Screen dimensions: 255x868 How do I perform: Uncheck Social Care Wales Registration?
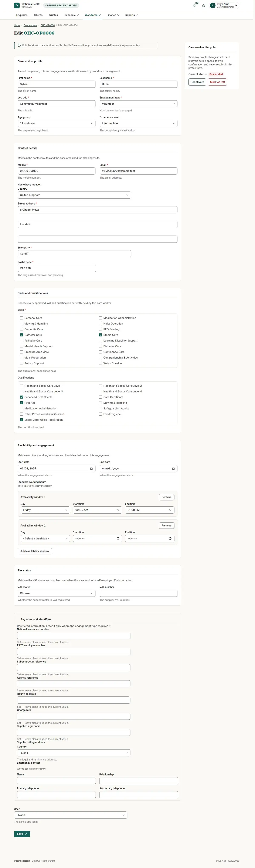21,420
